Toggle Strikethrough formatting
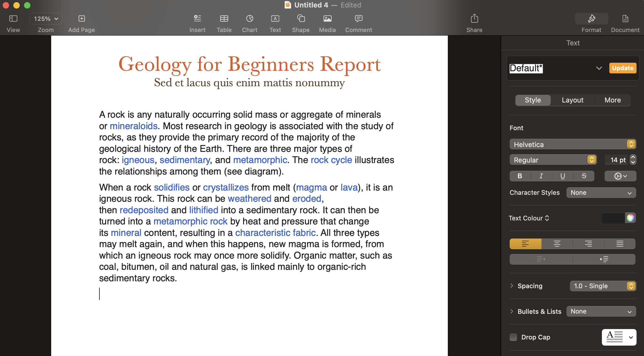644x356 pixels. coord(584,176)
